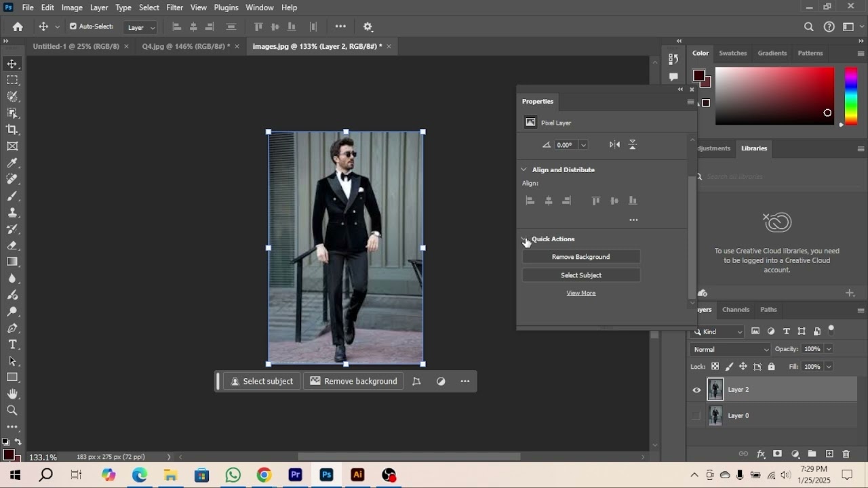Open more options in contextual task bar
The height and width of the screenshot is (488, 868).
(465, 381)
